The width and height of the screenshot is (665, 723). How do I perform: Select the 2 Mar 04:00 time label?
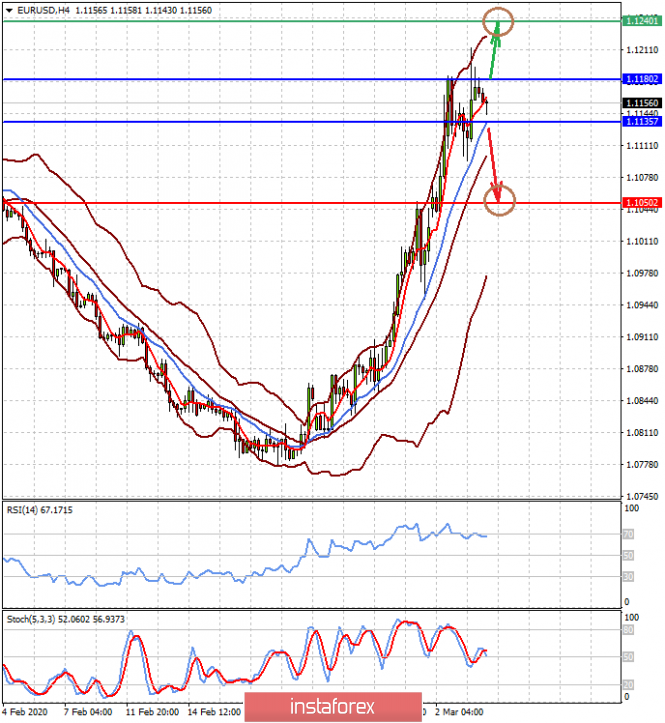click(459, 712)
